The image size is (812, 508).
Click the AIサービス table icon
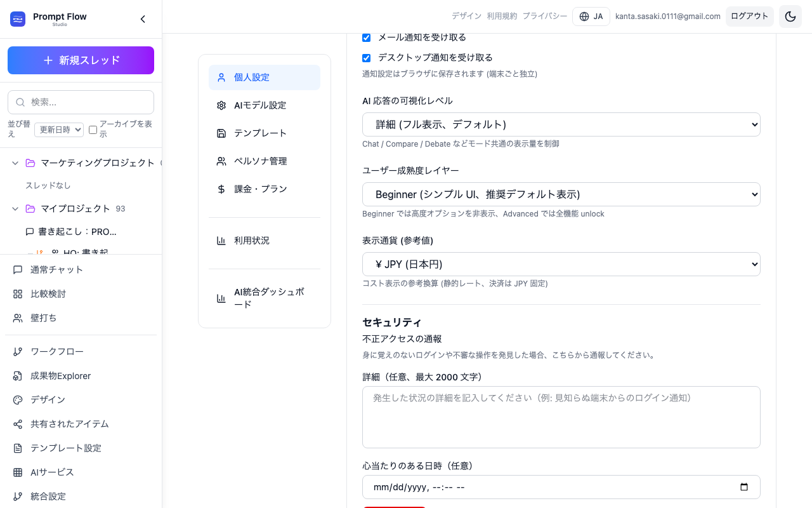point(18,472)
